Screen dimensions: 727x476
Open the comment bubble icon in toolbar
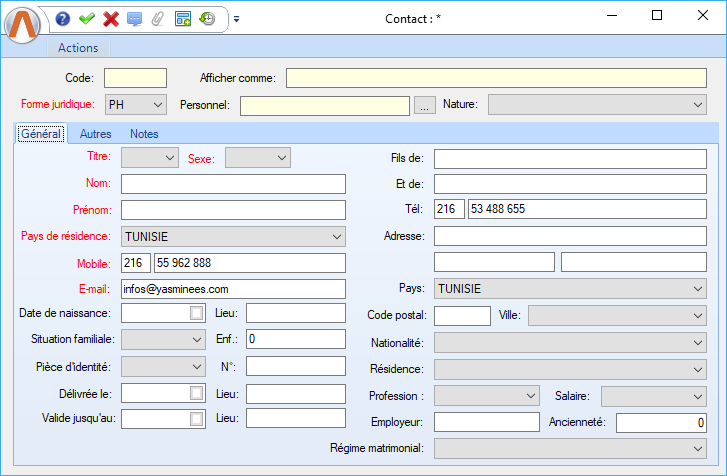coord(135,18)
